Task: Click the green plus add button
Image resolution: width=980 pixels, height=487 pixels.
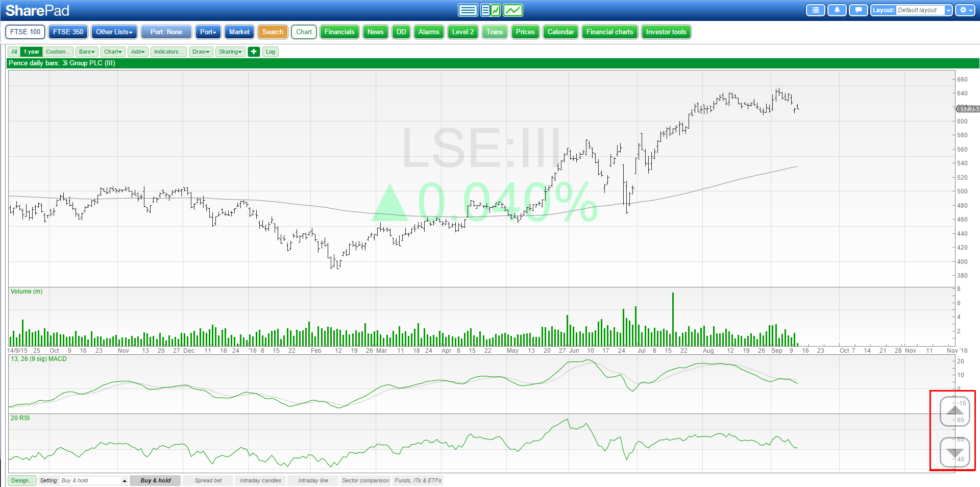Action: [x=254, y=52]
